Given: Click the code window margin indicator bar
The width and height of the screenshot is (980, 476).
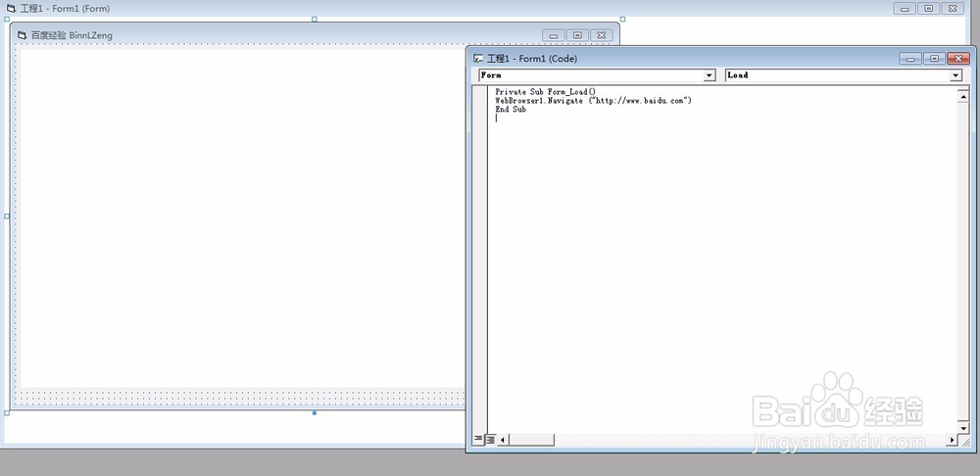Looking at the screenshot, I should 480,260.
